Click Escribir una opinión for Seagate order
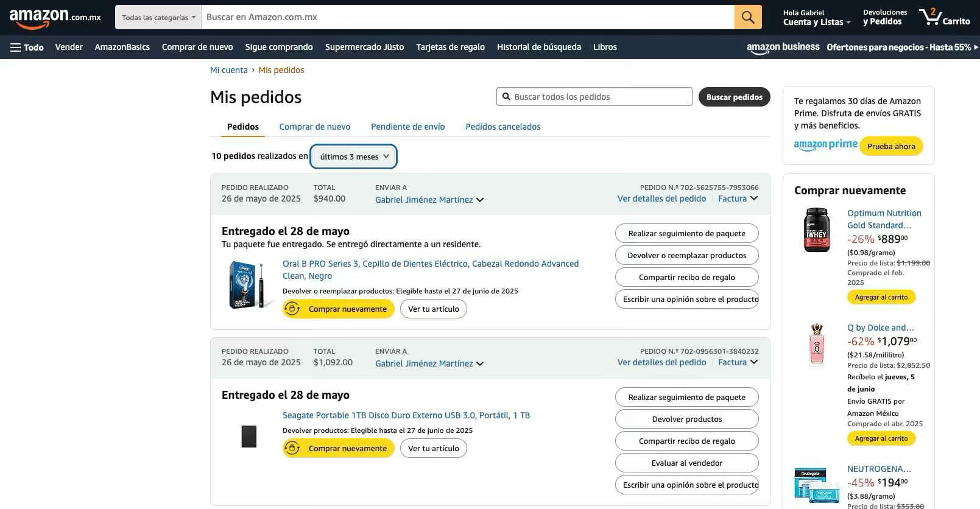 687,485
